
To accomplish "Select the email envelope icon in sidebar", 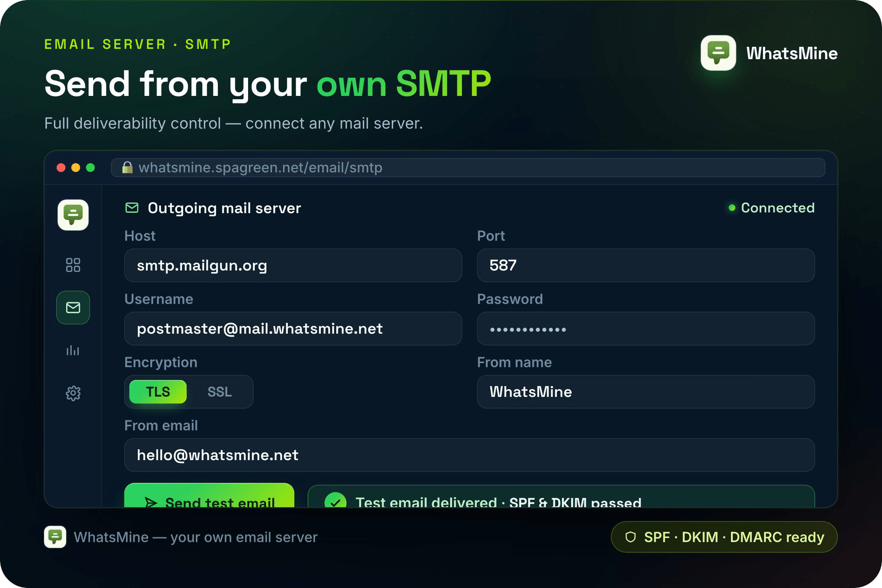I will click(73, 308).
